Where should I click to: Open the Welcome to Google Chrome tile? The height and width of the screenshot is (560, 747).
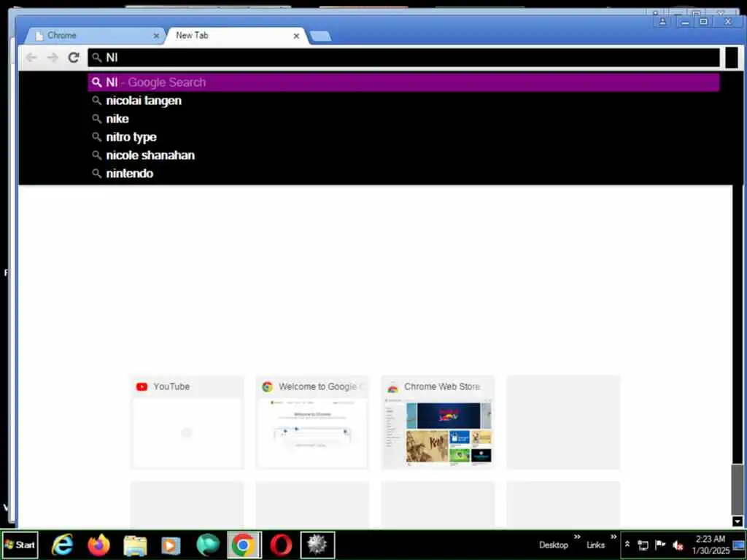click(x=312, y=422)
